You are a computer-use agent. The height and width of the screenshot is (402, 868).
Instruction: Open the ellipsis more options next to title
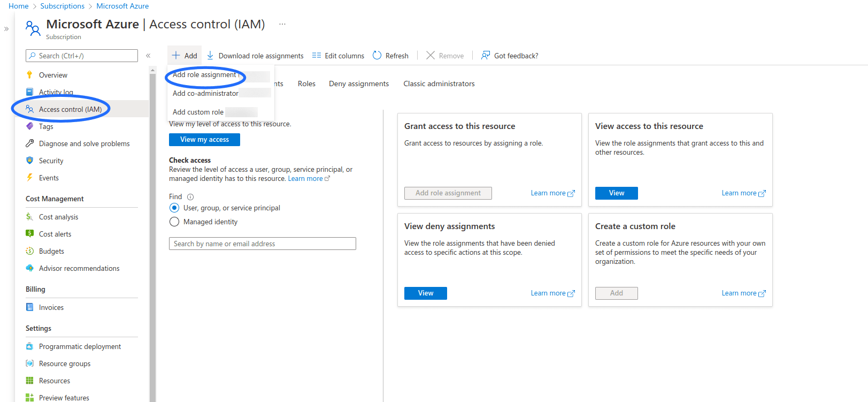(x=282, y=24)
